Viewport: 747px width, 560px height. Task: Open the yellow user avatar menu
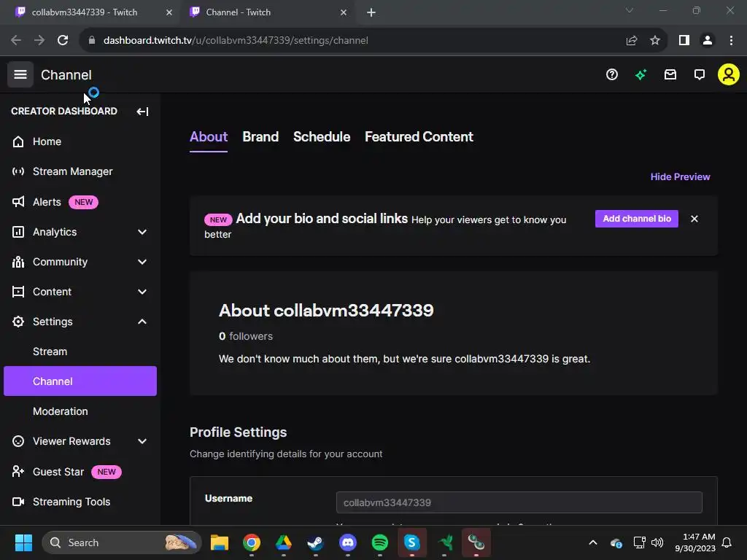click(729, 74)
